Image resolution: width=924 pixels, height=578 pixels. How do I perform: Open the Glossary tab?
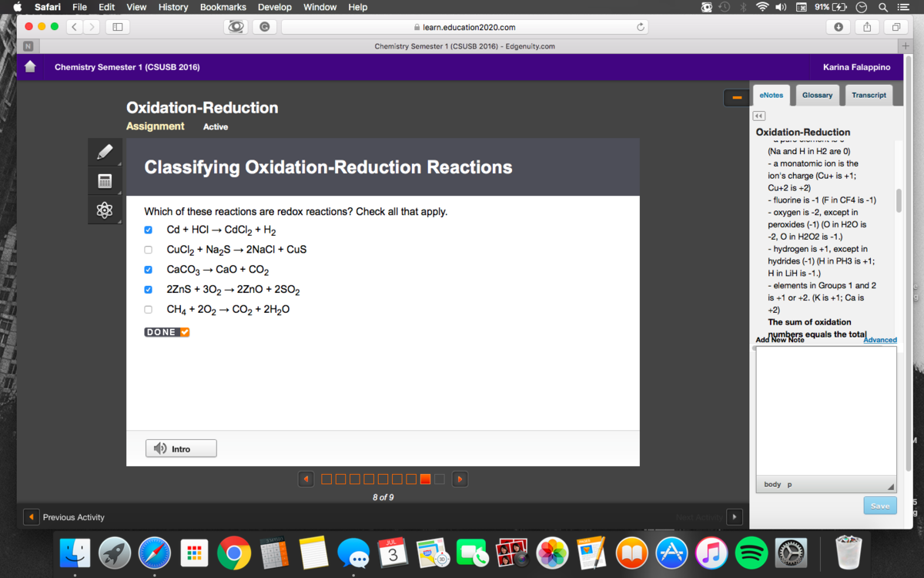click(817, 95)
